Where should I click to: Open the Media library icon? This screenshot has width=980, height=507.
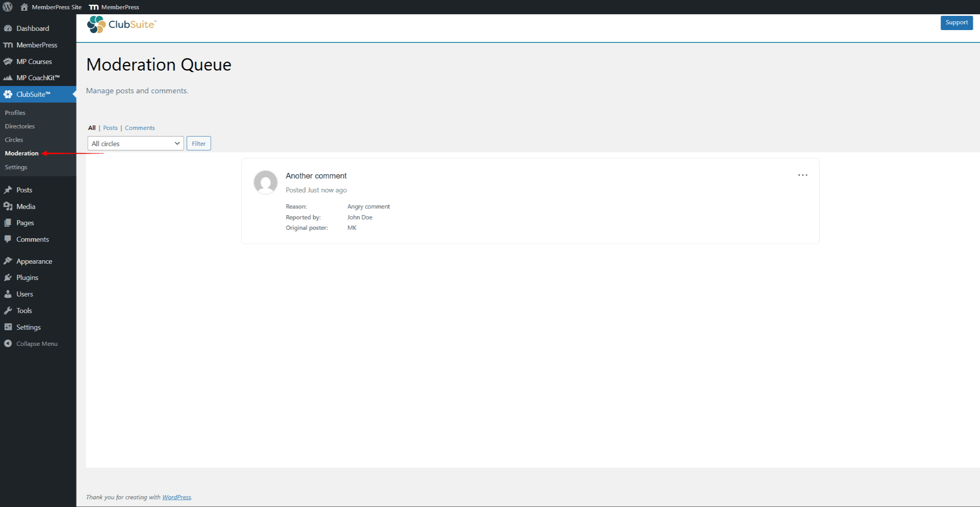point(8,206)
